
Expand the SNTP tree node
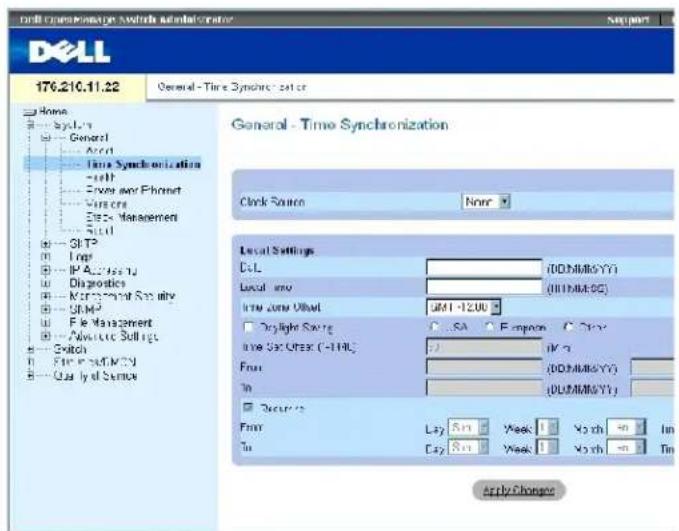coord(45,244)
